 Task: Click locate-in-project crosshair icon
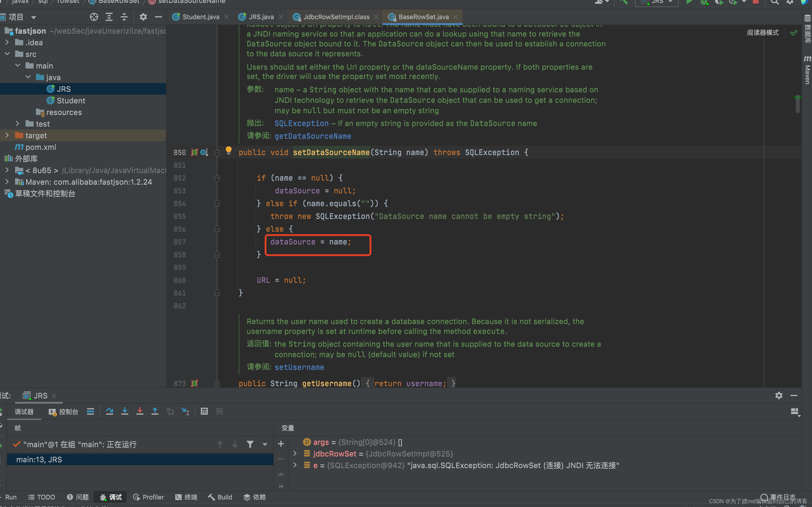pos(94,17)
